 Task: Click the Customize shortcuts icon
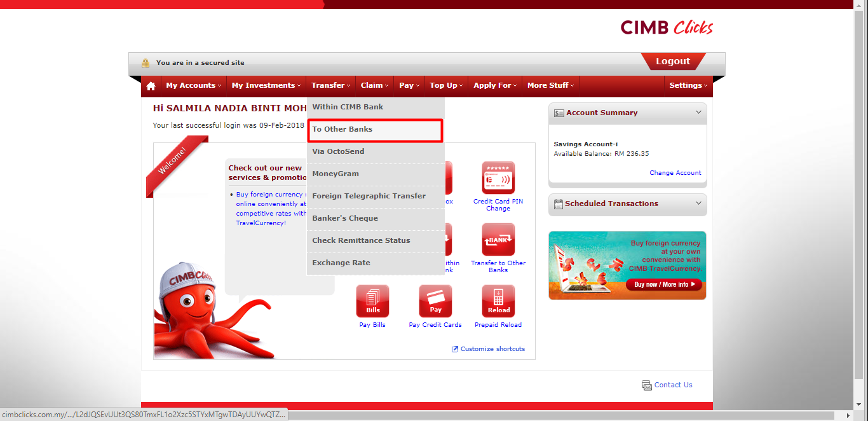pos(455,349)
